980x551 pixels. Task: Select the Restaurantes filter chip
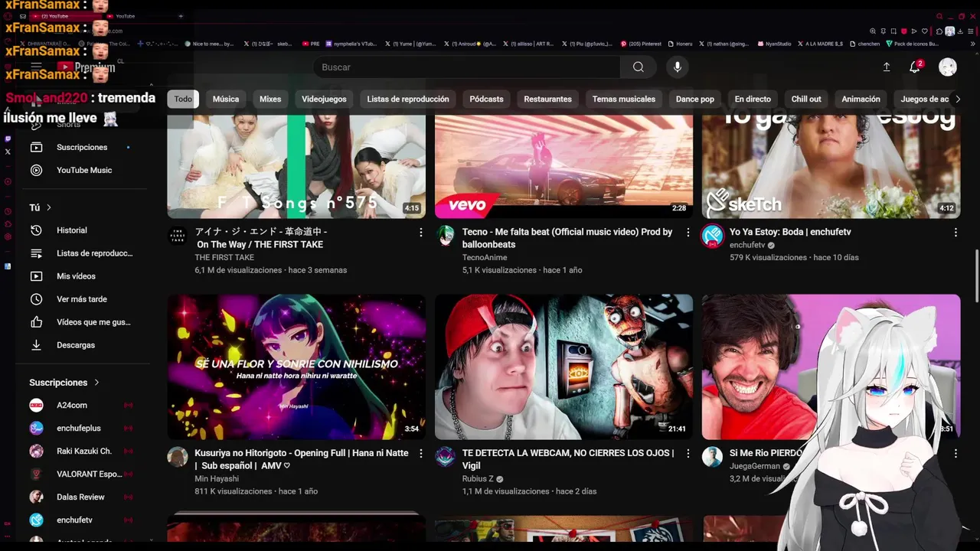tap(548, 99)
